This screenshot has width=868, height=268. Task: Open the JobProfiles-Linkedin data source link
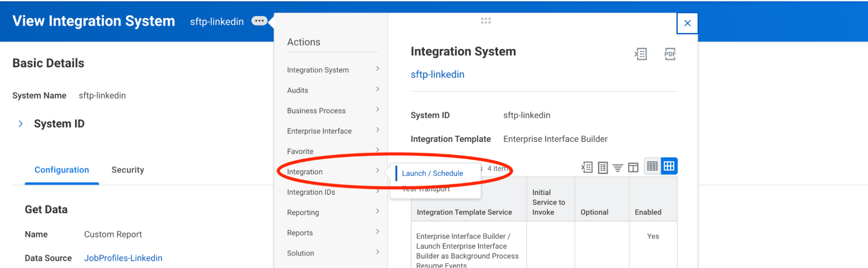123,258
